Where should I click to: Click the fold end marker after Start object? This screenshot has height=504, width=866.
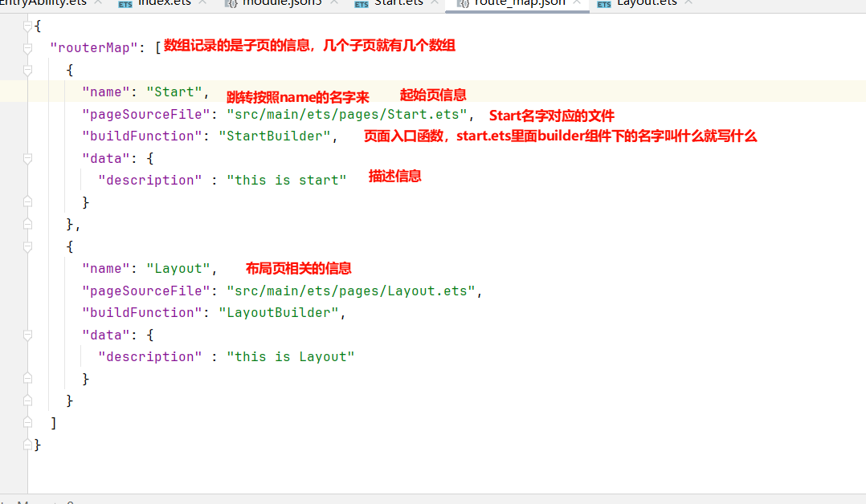(27, 224)
